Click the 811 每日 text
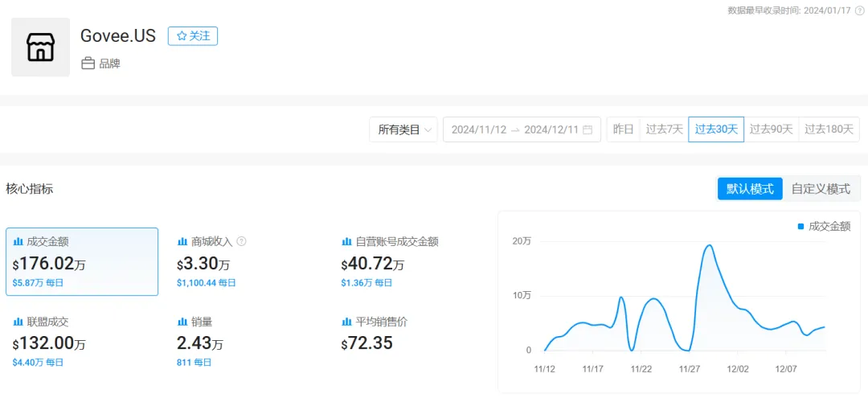Viewport: 868px width, 398px height. [194, 363]
